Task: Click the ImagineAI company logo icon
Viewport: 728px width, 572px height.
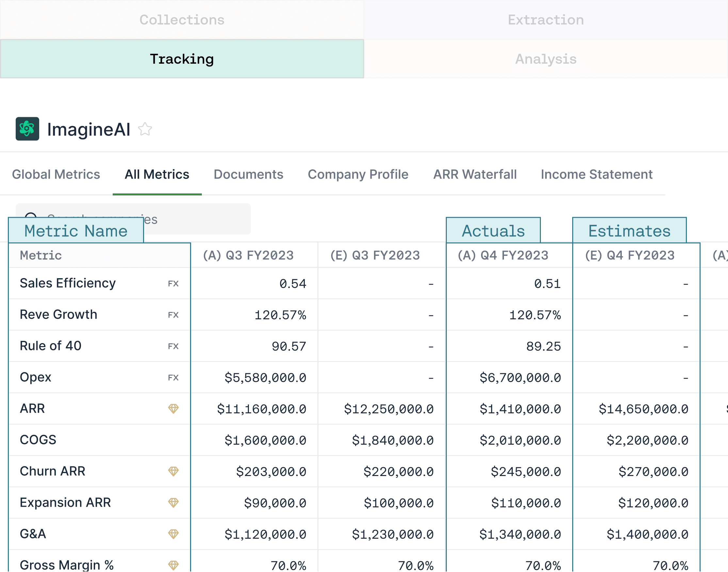Action: click(x=27, y=129)
